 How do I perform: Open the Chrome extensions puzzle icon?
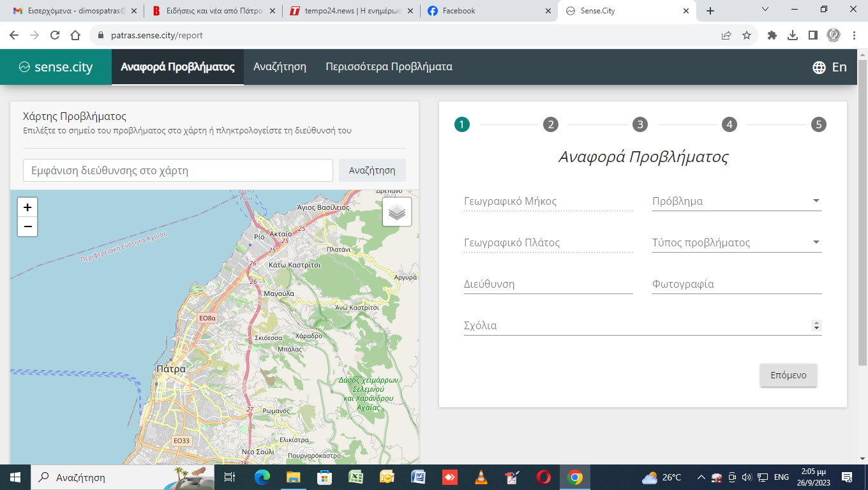(772, 36)
